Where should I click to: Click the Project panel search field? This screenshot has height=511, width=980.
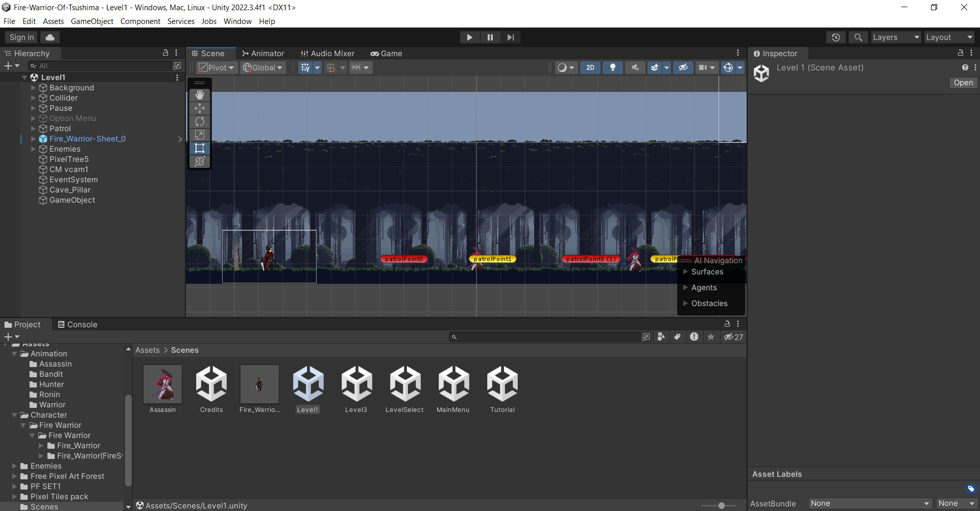[545, 337]
